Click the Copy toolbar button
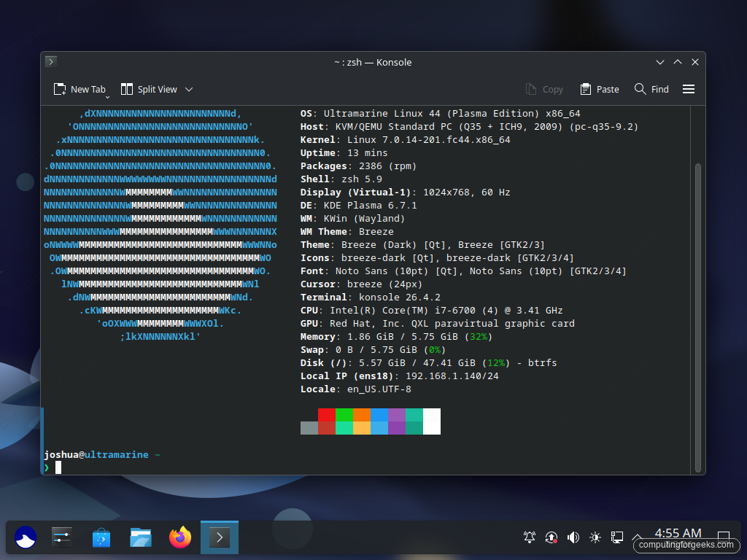The width and height of the screenshot is (747, 560). [544, 90]
